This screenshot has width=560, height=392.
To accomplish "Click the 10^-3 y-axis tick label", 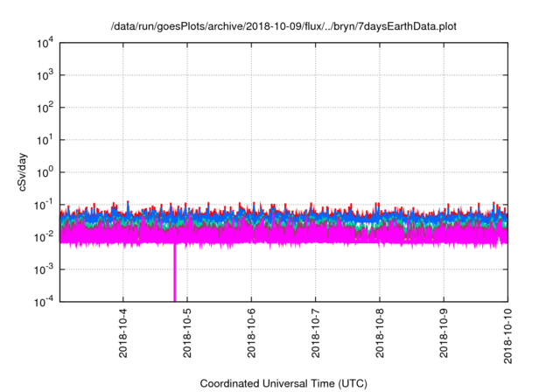I will (x=44, y=269).
